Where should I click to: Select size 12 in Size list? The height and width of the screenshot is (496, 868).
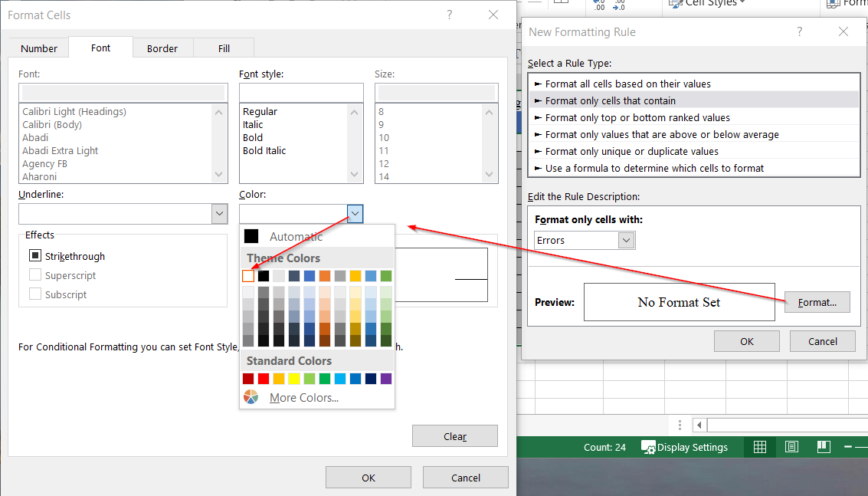[384, 163]
